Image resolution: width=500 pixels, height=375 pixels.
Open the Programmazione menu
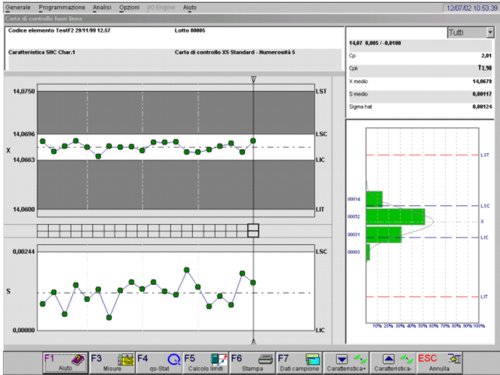62,7
